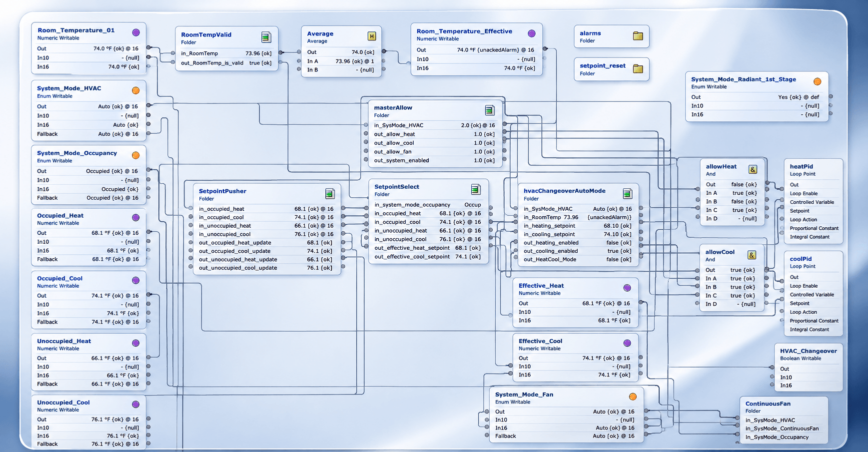Select the heatPid block title

pos(801,166)
